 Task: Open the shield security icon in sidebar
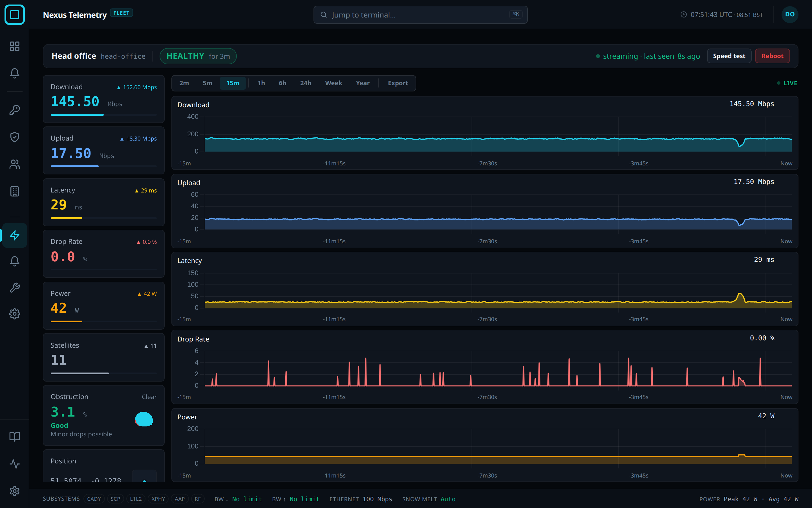(x=14, y=137)
